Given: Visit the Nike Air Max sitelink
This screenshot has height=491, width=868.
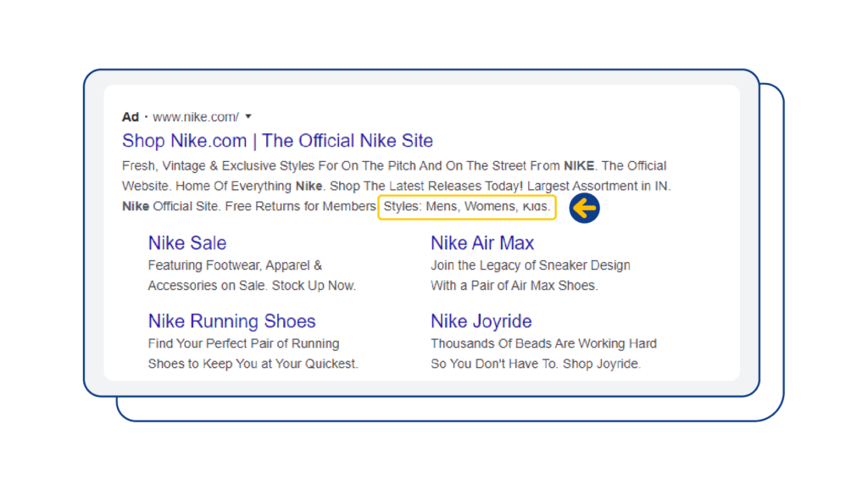Looking at the screenshot, I should click(482, 243).
